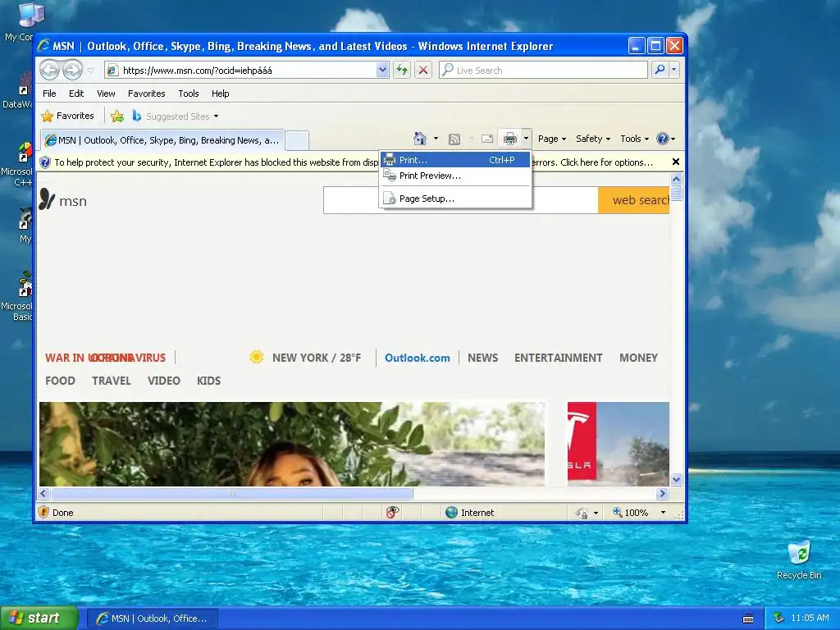
Task: Click the MSN taskbar window button
Action: point(153,619)
